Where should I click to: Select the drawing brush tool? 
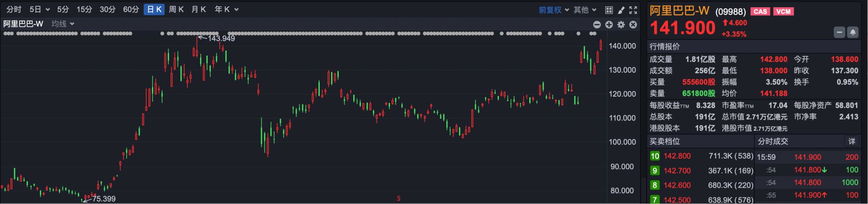(621, 10)
